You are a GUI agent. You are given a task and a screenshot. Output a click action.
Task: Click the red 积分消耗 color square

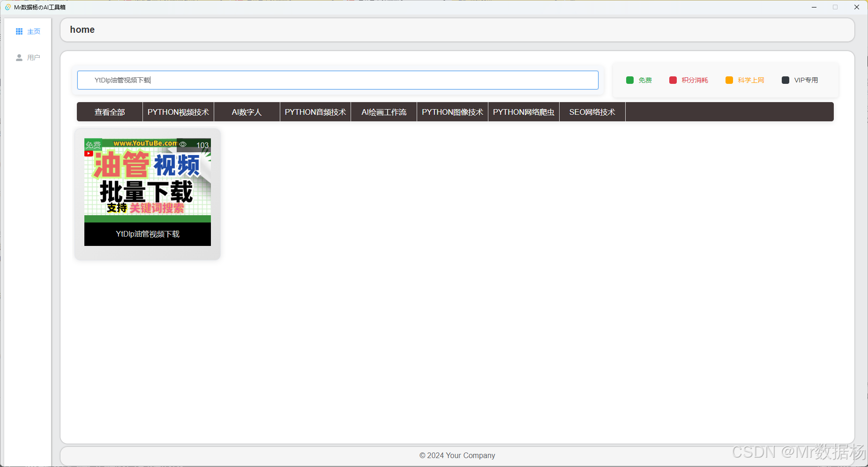673,80
